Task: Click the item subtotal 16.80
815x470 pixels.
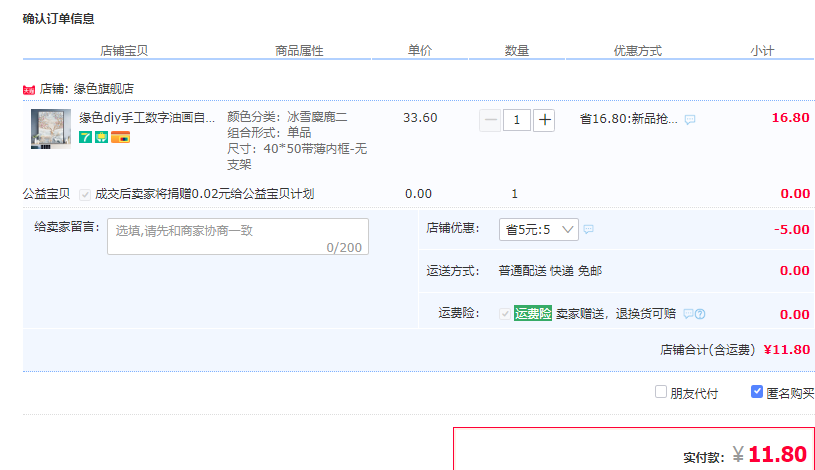Action: click(x=790, y=118)
